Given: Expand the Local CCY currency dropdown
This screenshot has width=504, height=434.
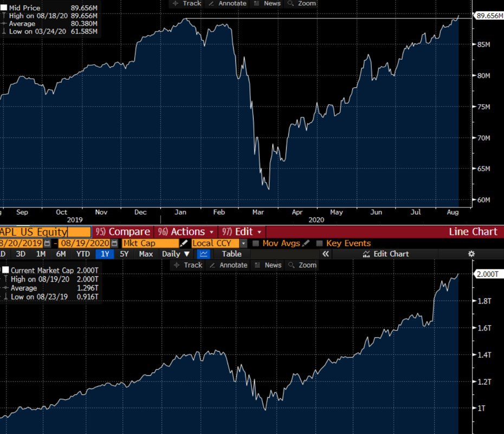Looking at the screenshot, I should [244, 243].
